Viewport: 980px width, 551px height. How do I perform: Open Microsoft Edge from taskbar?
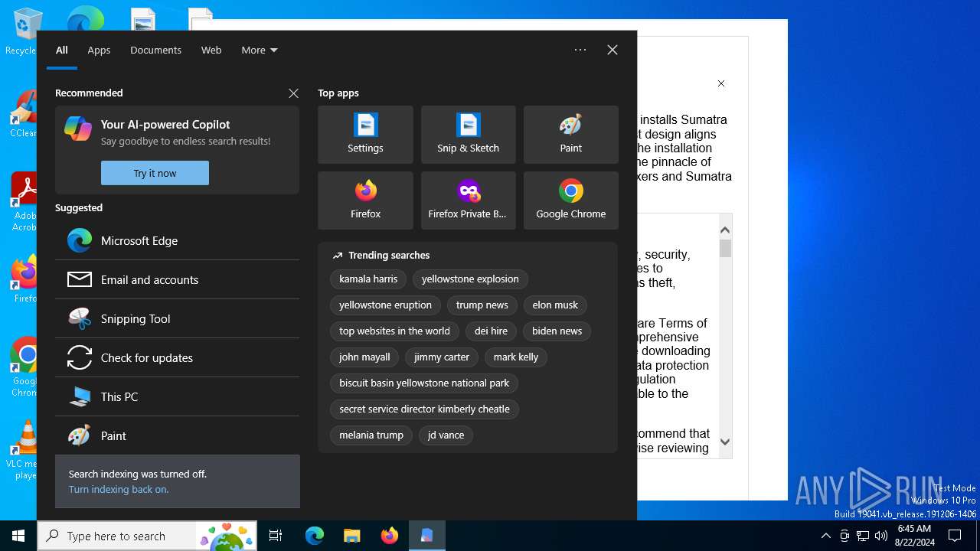315,536
